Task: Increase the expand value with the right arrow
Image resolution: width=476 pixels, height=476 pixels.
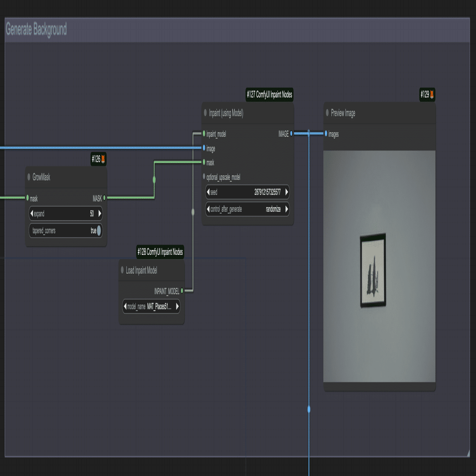Action: click(x=100, y=214)
